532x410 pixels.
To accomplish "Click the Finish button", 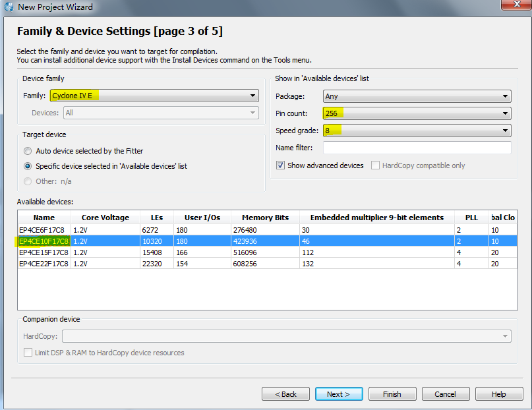I will point(392,394).
